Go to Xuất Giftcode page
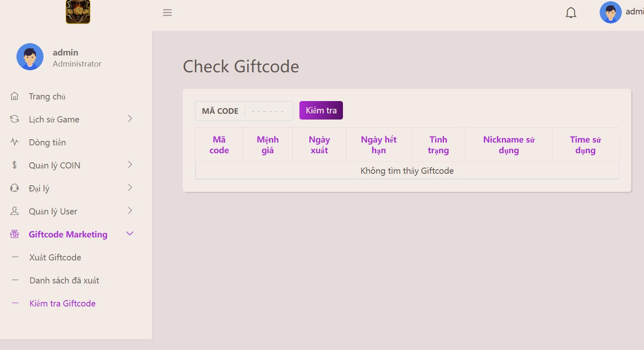The image size is (644, 350). (55, 258)
